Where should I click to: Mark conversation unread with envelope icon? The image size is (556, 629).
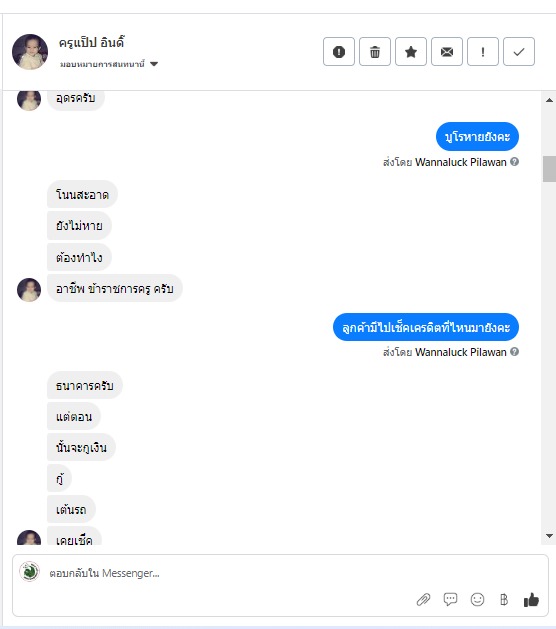click(446, 52)
